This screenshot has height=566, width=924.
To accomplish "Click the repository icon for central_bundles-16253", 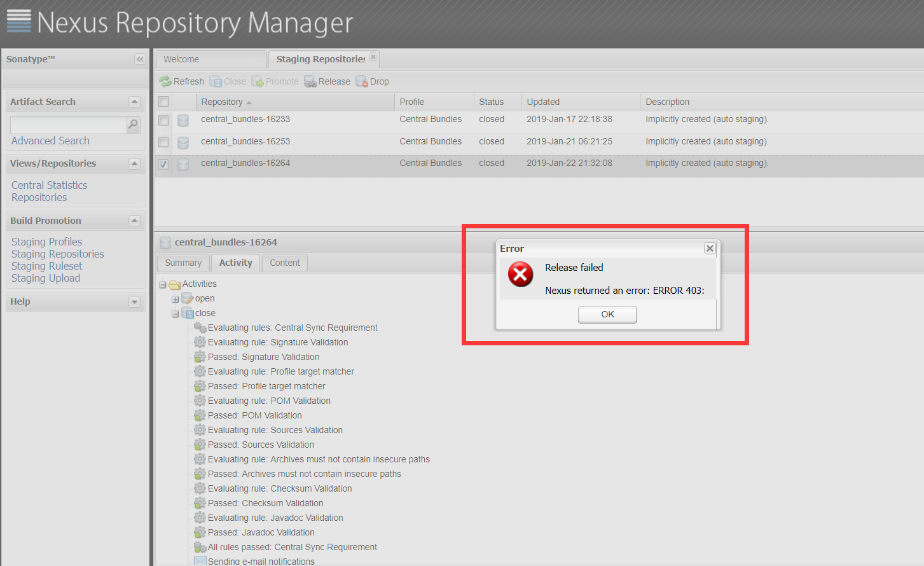I will (x=183, y=142).
